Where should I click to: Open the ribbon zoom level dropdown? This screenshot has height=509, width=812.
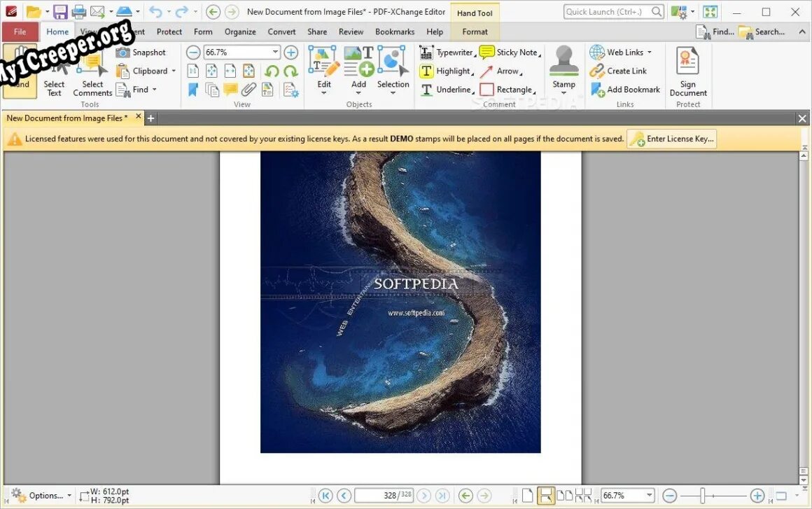click(x=276, y=53)
